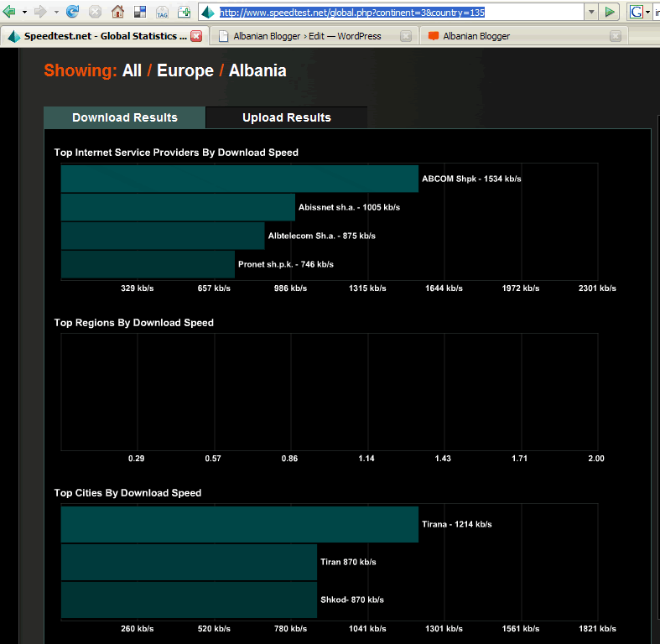Screen dimensions: 660x644
Task: Click the Albania breadcrumb link
Action: click(x=257, y=70)
